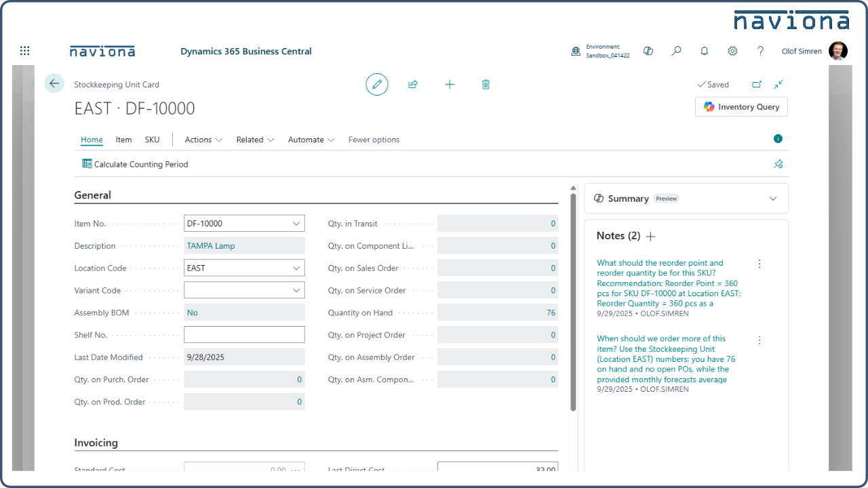Collapse the General section header
The image size is (868, 488).
pyautogui.click(x=92, y=195)
